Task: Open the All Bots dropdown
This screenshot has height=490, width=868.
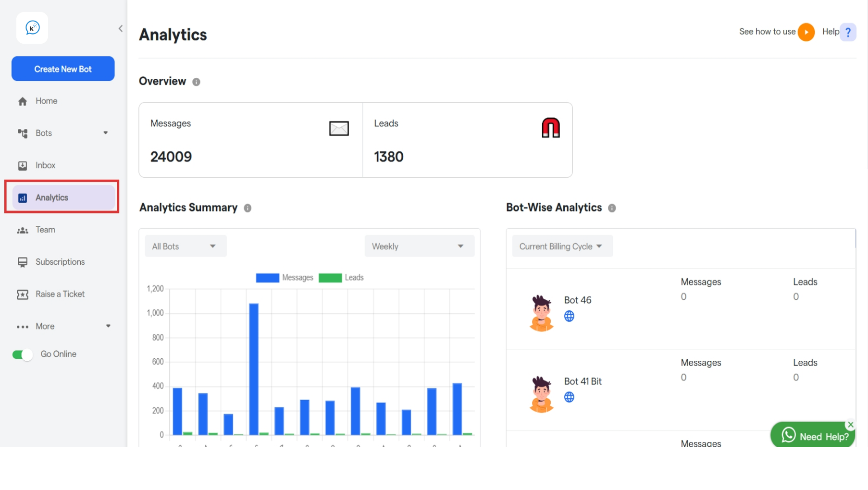Action: pos(185,245)
